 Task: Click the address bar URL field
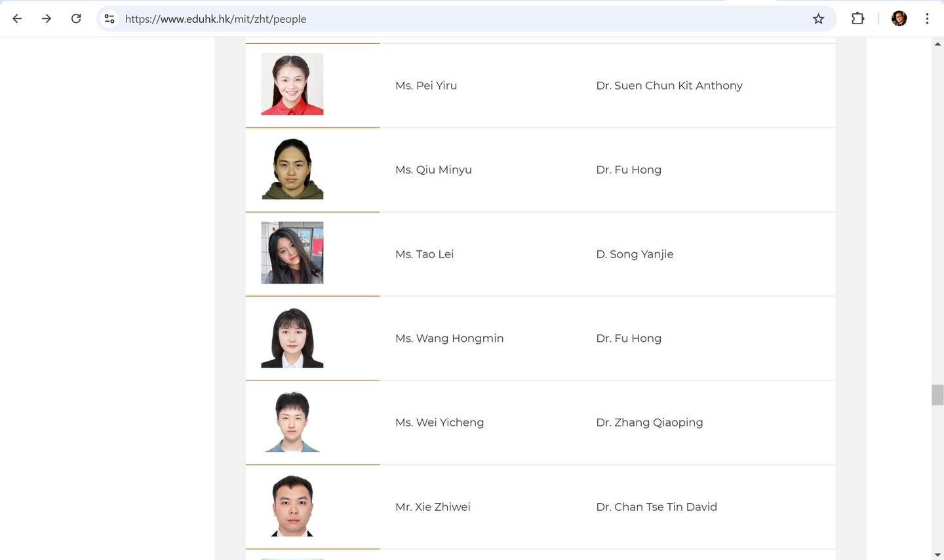(459, 19)
